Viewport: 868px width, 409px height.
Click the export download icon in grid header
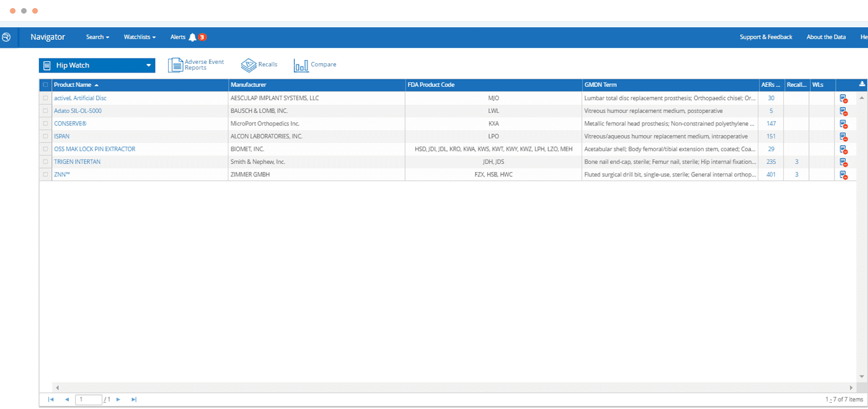click(861, 84)
